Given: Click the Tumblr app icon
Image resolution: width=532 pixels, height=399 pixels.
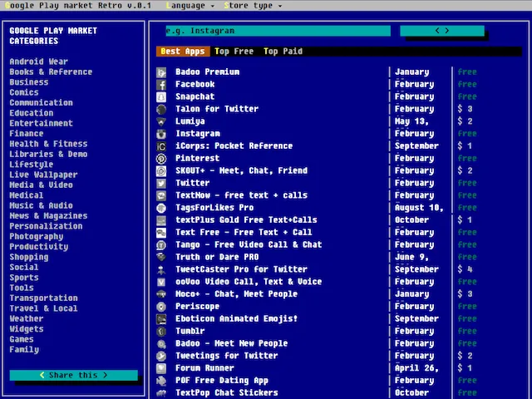Looking at the screenshot, I should (161, 331).
